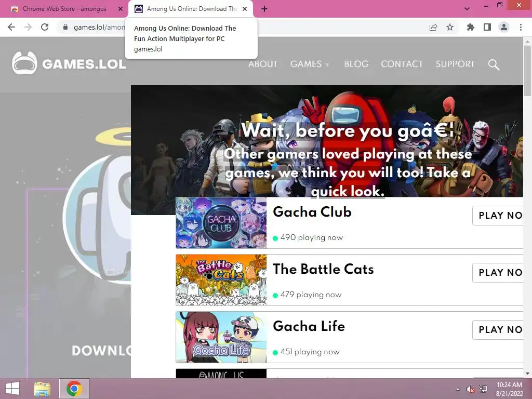
Task: Expand the GAMES dropdown menu
Action: [310, 64]
